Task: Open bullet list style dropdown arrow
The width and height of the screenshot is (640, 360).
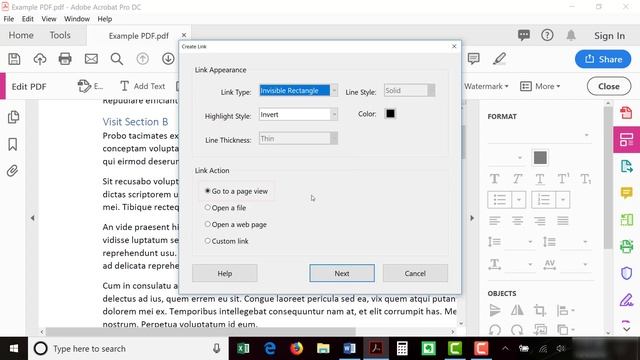Action: (518, 200)
